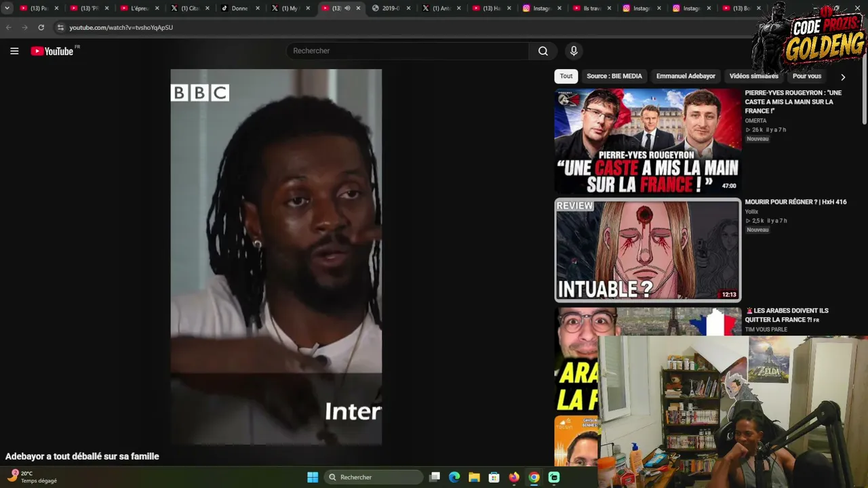Switch to the TikTok 'Donne' tab
The height and width of the screenshot is (488, 868).
(x=239, y=8)
